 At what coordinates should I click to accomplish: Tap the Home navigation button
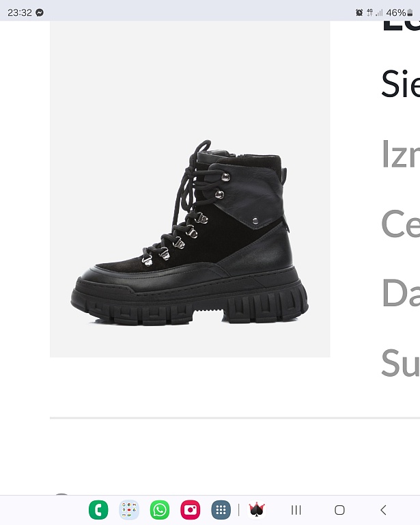coord(339,510)
